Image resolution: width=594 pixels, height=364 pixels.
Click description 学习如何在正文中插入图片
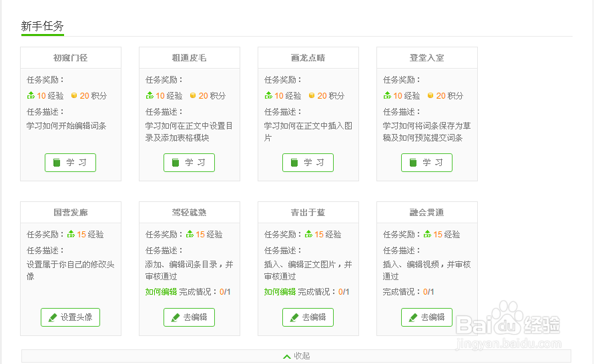tap(308, 132)
